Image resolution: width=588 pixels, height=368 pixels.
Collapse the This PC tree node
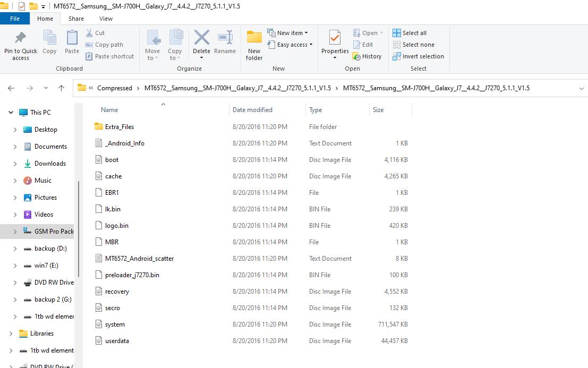(x=11, y=112)
